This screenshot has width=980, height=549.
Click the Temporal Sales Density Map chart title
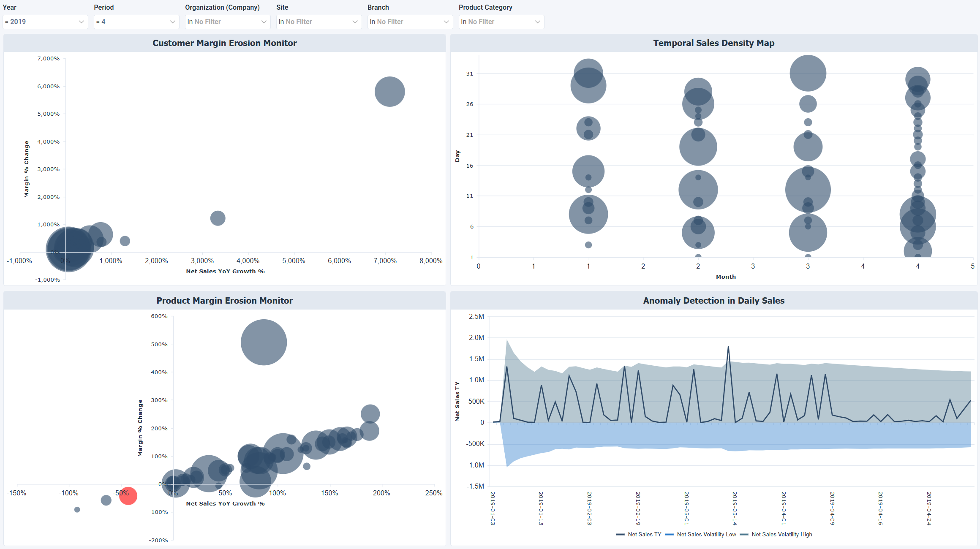coord(713,43)
